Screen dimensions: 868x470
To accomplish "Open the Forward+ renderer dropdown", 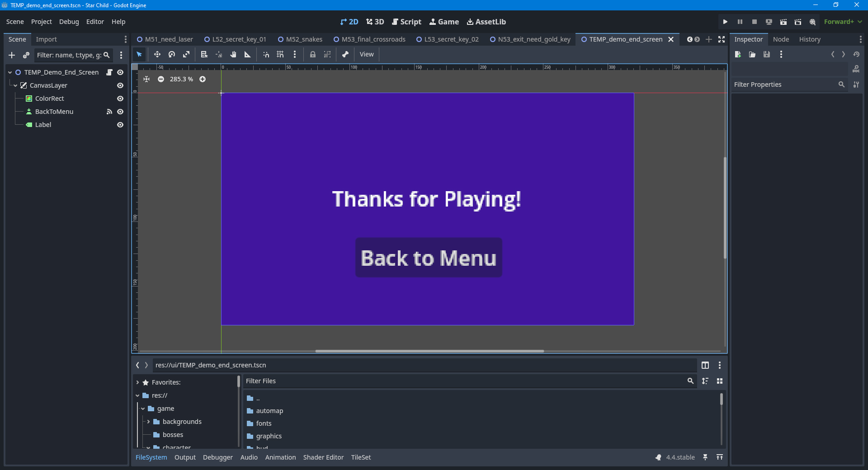I will click(843, 22).
